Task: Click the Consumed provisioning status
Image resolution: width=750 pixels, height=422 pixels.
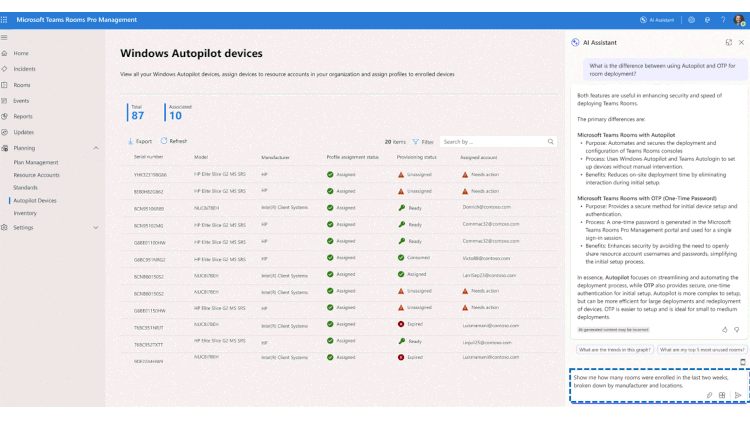Action: pyautogui.click(x=414, y=258)
